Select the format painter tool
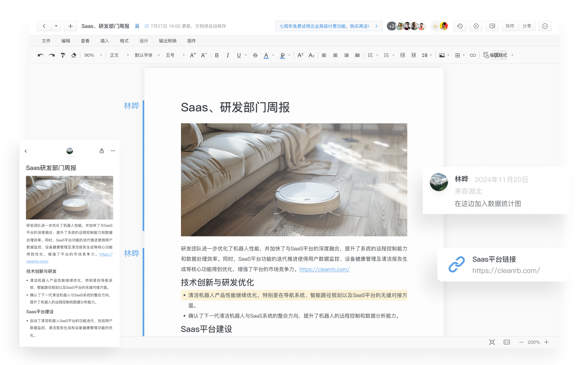Image resolution: width=588 pixels, height=365 pixels. coord(63,55)
